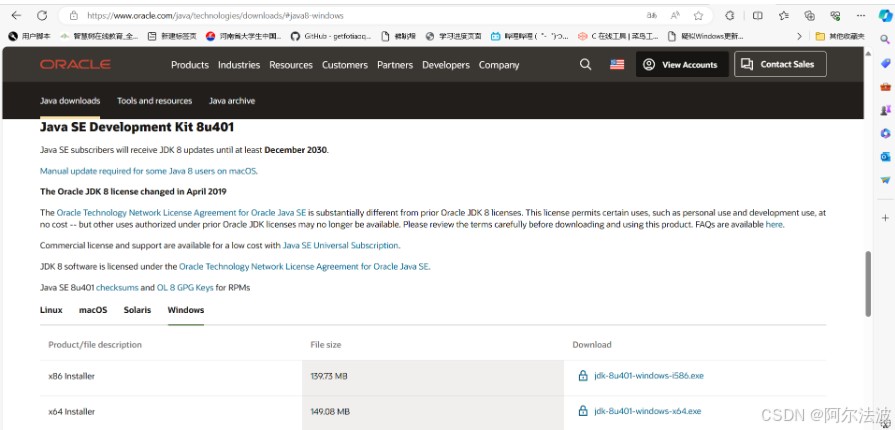Refresh the Oracle download page
895x430 pixels.
pyautogui.click(x=42, y=15)
